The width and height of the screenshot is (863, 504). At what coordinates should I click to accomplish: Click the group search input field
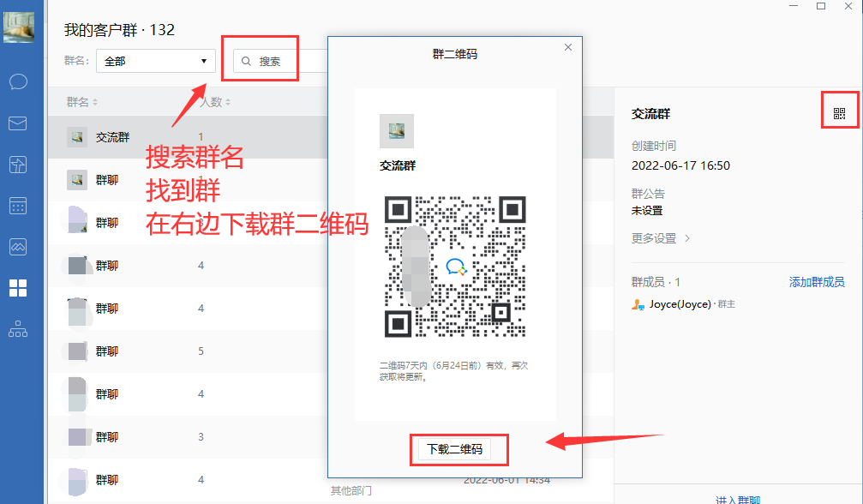281,61
